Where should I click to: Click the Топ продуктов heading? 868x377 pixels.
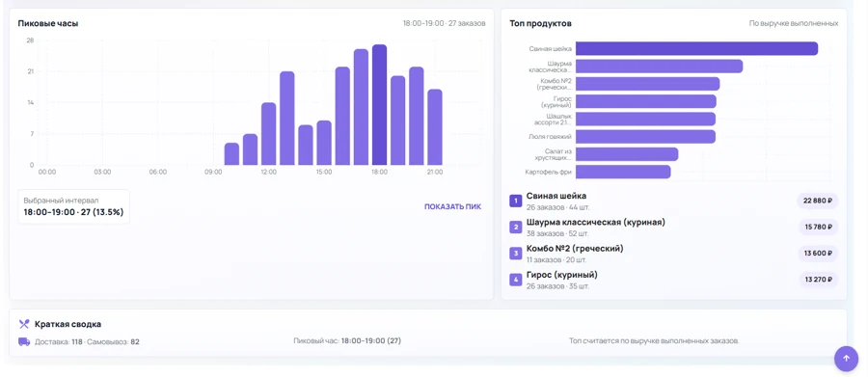coord(541,24)
